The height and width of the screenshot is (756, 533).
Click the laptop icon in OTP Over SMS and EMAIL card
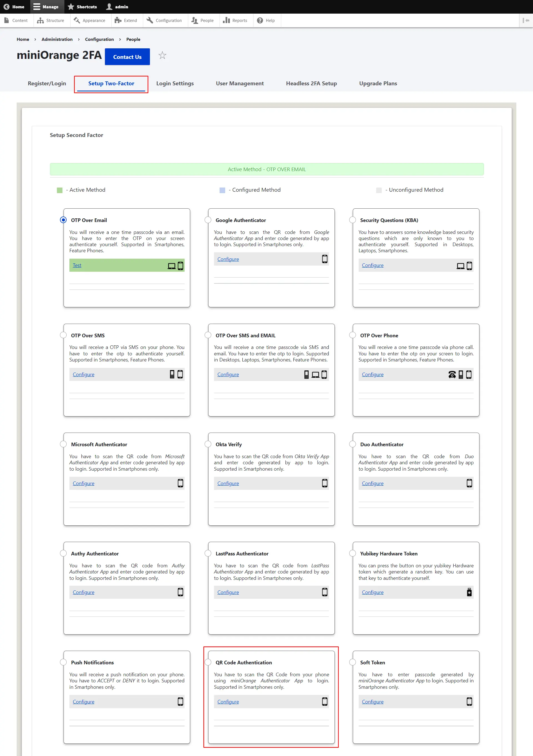point(316,375)
